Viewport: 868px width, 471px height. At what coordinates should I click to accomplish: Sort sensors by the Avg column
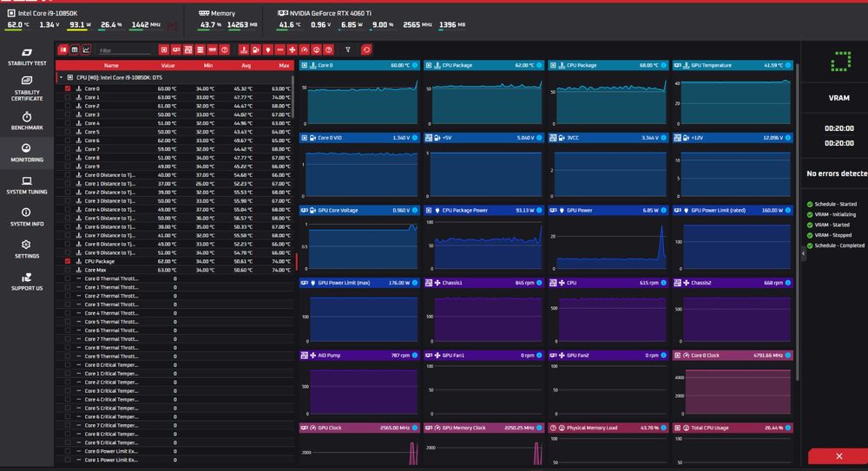pyautogui.click(x=247, y=65)
